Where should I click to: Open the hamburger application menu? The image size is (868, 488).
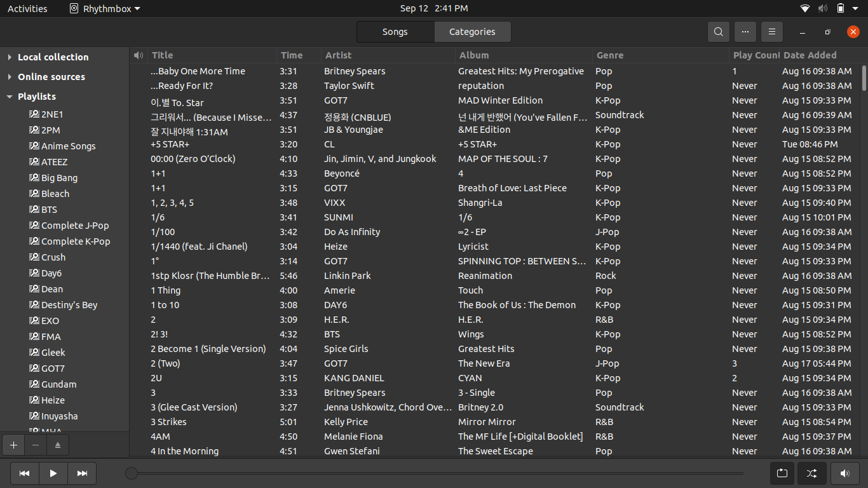pyautogui.click(x=771, y=32)
